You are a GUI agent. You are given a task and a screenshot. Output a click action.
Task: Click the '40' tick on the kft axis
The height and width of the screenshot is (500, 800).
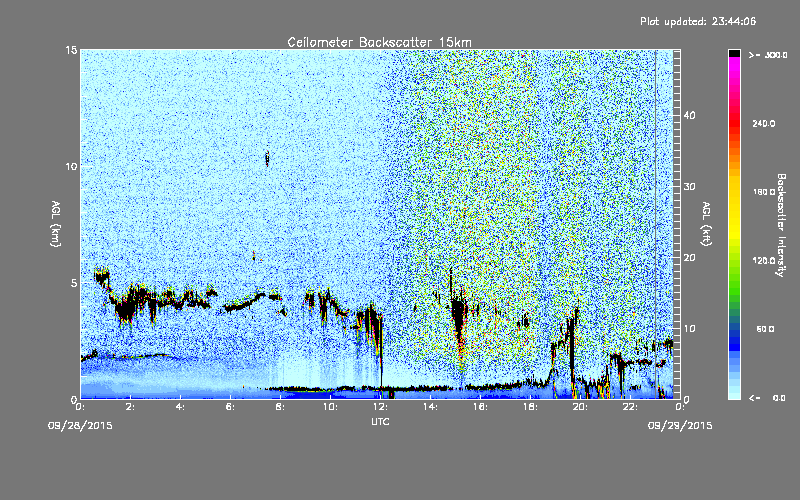[689, 115]
